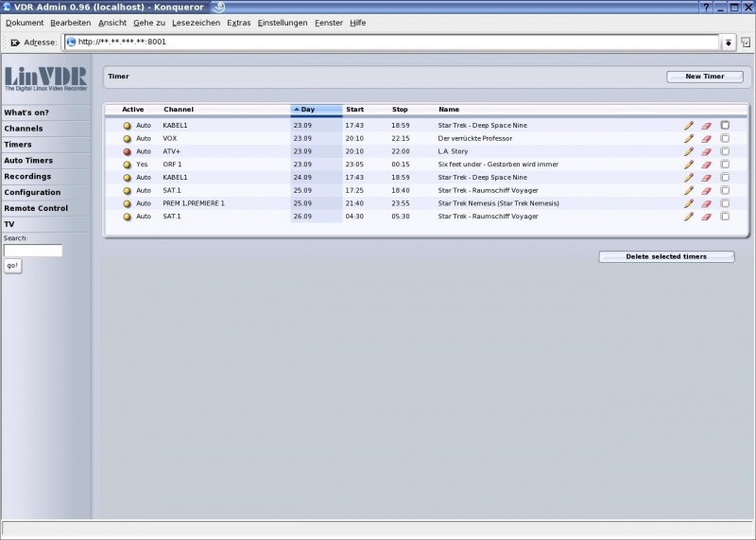Screen dimensions: 756x540
Task: Delete Der verrückte Professor timer via eraser icon
Action: coord(706,138)
